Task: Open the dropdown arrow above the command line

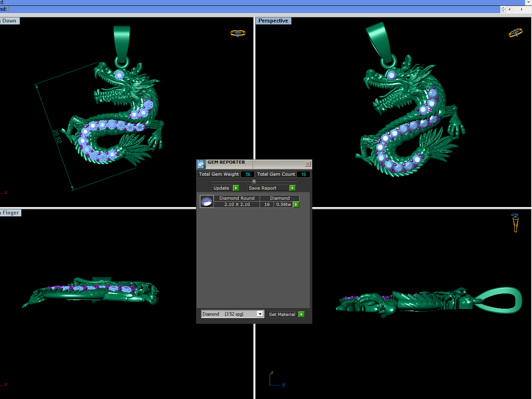Action: (529, 2)
